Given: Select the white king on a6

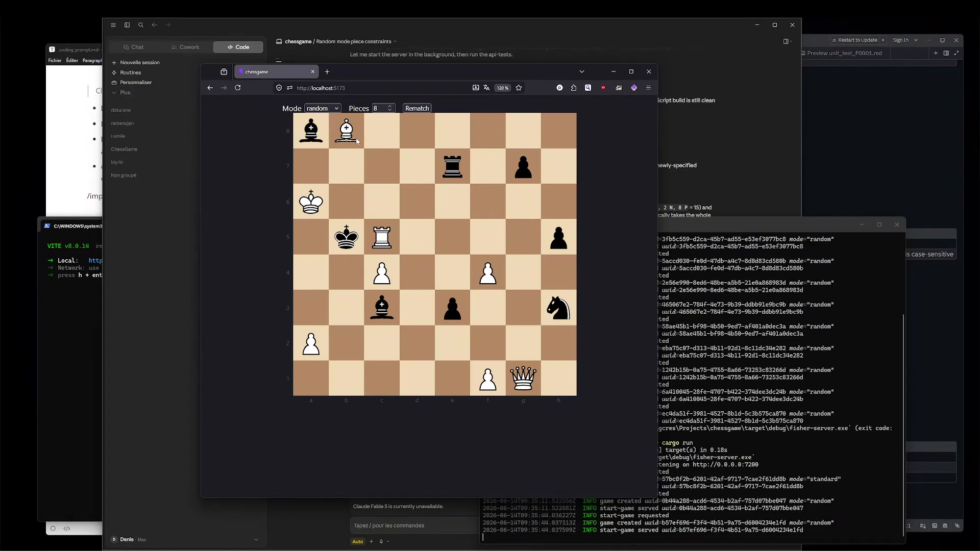Looking at the screenshot, I should 311,202.
